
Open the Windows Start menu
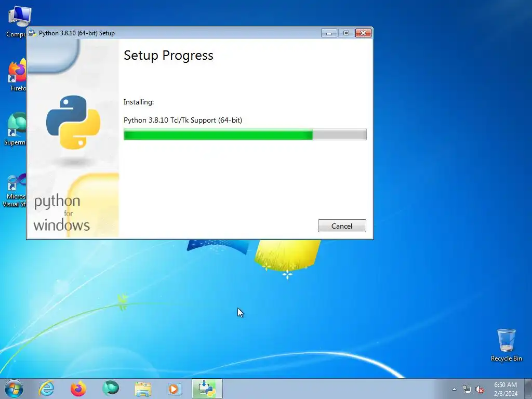pyautogui.click(x=14, y=389)
